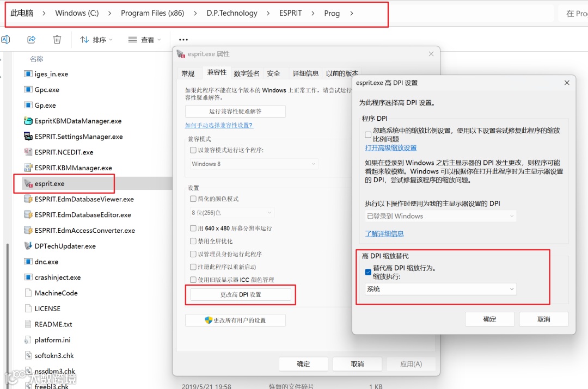The image size is (588, 389).
Task: Confirm high DPI dialog with 确定
Action: [489, 319]
